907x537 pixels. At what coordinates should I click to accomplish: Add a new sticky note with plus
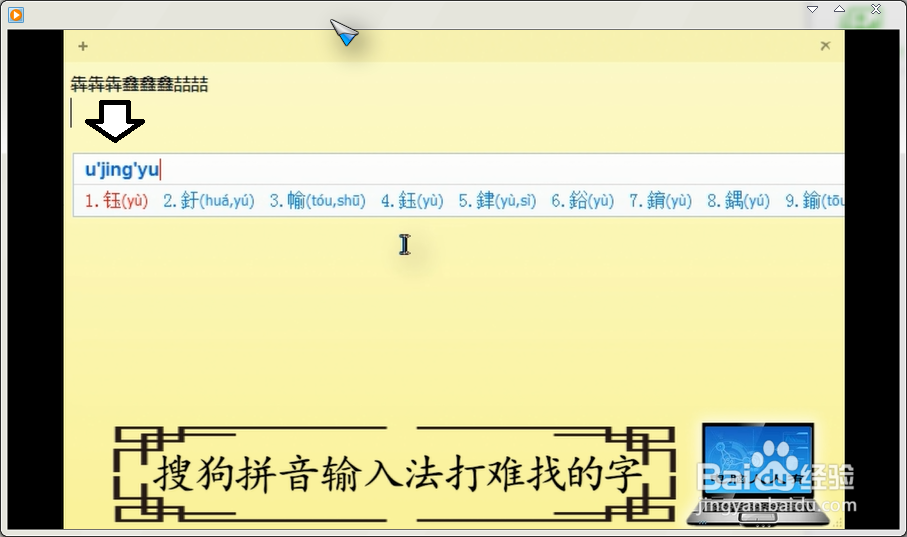pyautogui.click(x=83, y=46)
